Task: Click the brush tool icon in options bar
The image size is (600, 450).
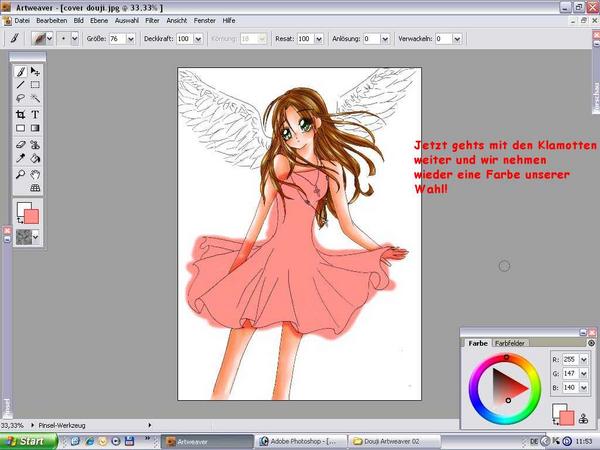Action: pyautogui.click(x=15, y=38)
